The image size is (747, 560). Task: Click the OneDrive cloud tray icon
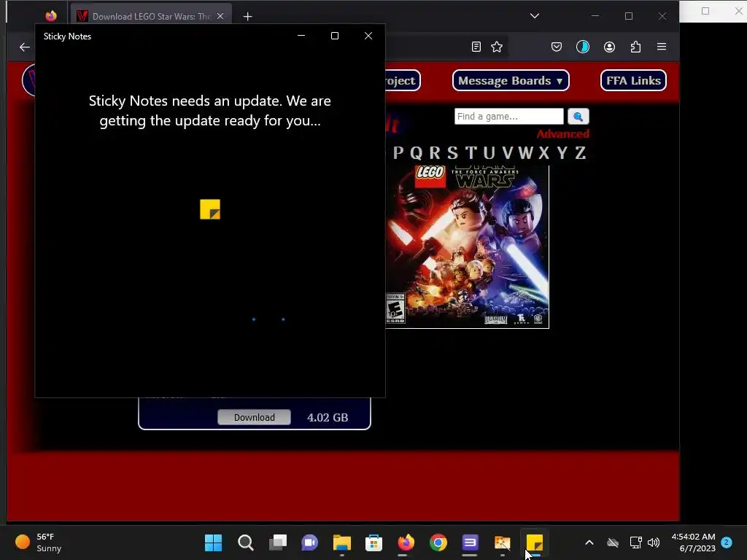click(x=613, y=542)
